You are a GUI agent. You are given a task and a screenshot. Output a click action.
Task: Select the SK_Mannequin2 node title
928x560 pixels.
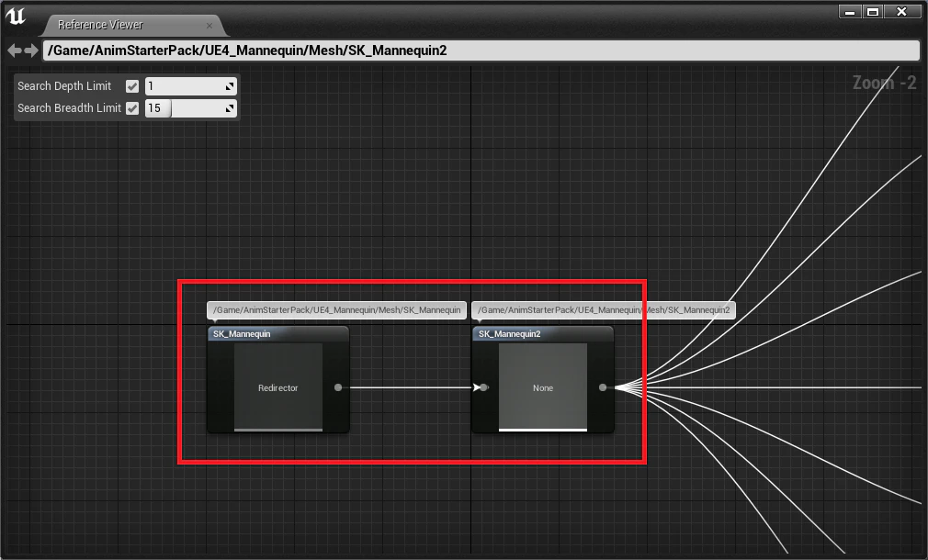pyautogui.click(x=510, y=334)
